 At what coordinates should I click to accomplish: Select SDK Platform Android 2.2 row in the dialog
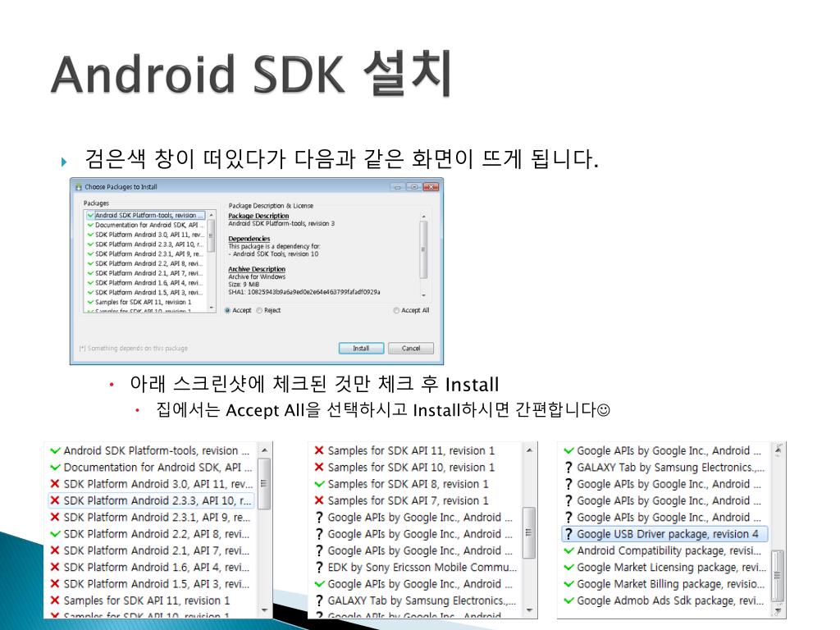click(145, 263)
